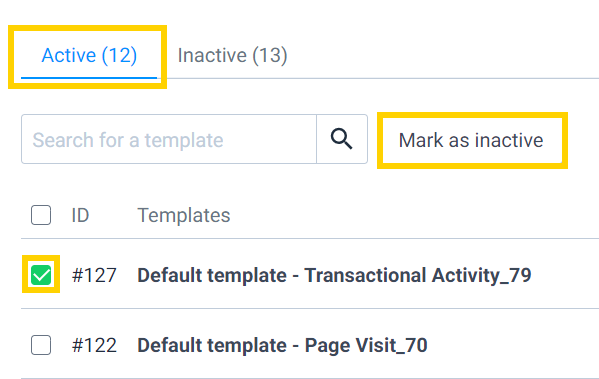Click the #122 ID label
The image size is (599, 379).
[x=94, y=345]
